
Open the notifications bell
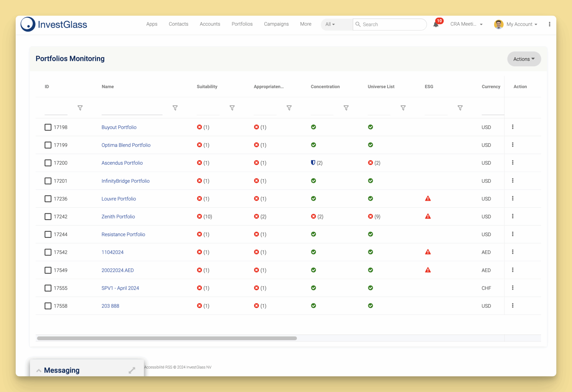[436, 25]
